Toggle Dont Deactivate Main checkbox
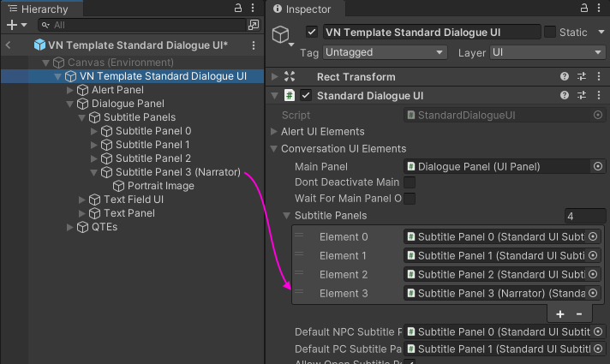The image size is (610, 364). click(x=410, y=182)
